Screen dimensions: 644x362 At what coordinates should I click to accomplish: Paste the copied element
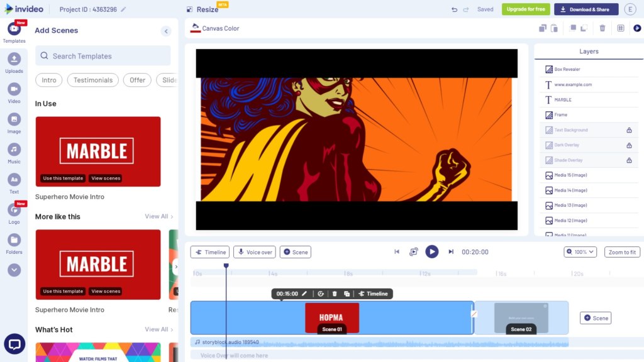click(x=554, y=28)
